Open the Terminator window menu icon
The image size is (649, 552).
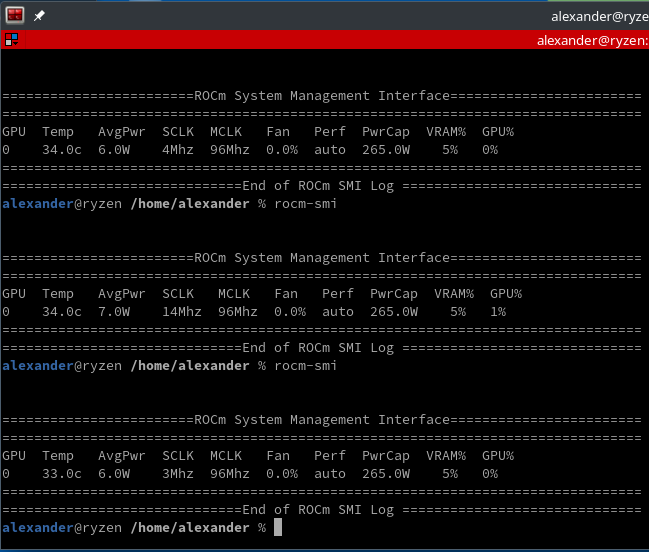pyautogui.click(x=15, y=15)
